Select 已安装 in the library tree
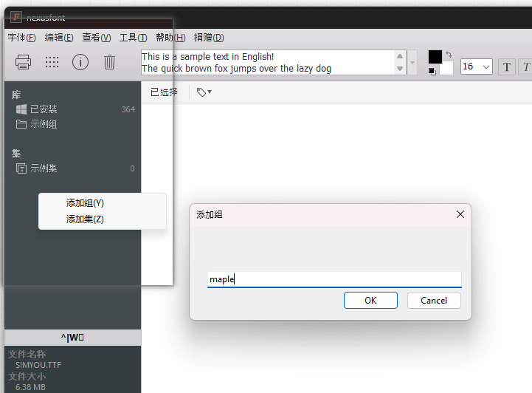 pos(44,109)
